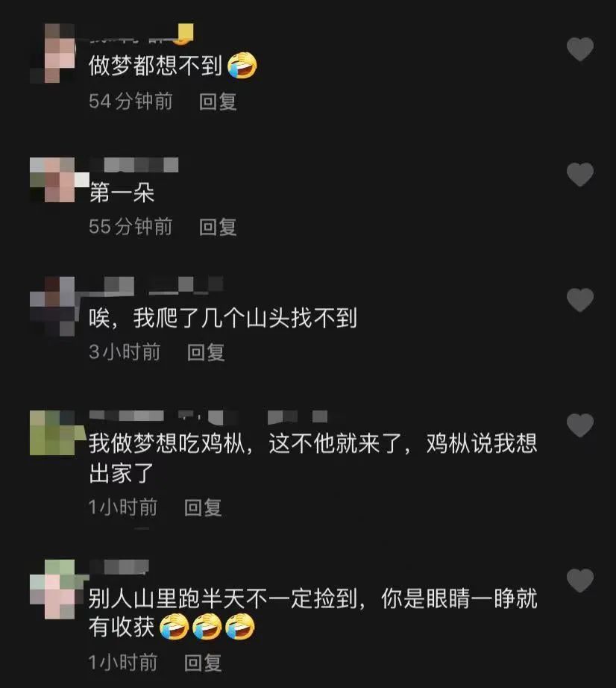The height and width of the screenshot is (688, 616).
Task: Select comment text "唉，我爬了几个山头找不到"
Action: [223, 318]
